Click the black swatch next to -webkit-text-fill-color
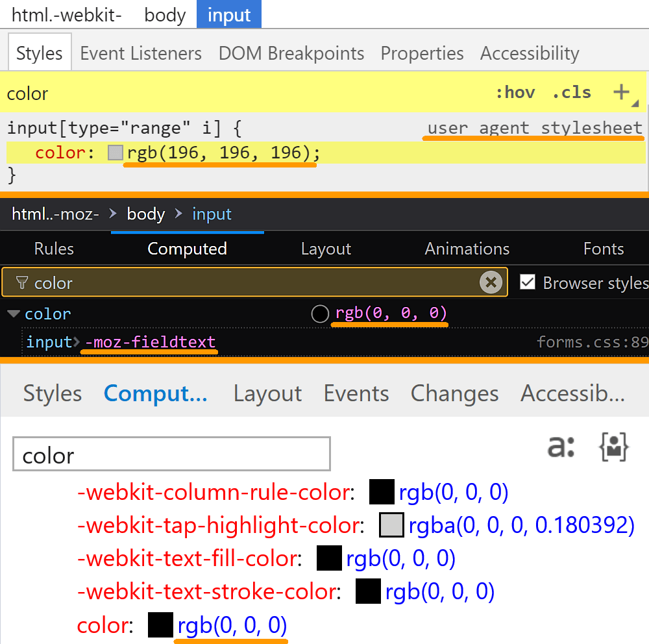 click(329, 558)
